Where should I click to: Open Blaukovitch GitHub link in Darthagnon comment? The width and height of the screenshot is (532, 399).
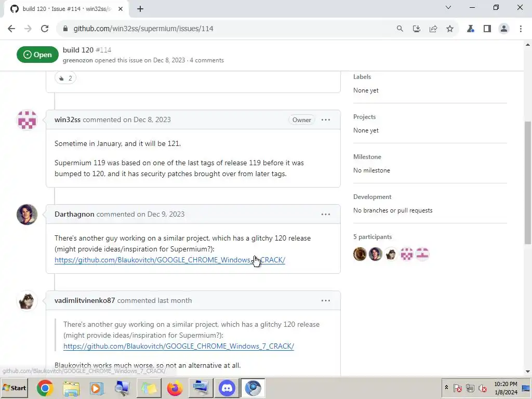(x=170, y=260)
